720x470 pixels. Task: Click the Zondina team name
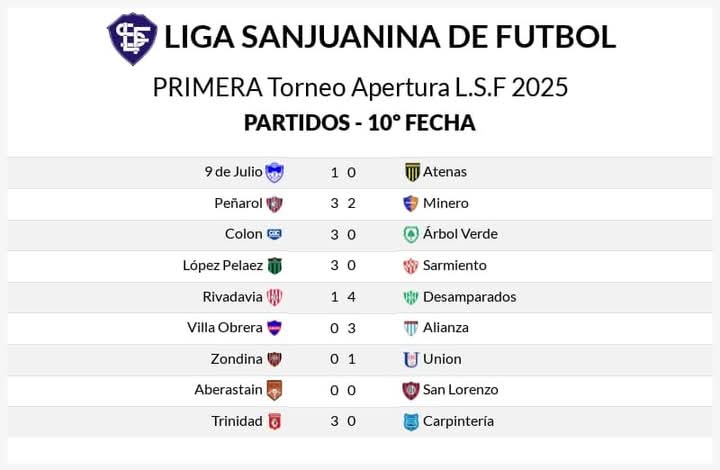tap(236, 359)
